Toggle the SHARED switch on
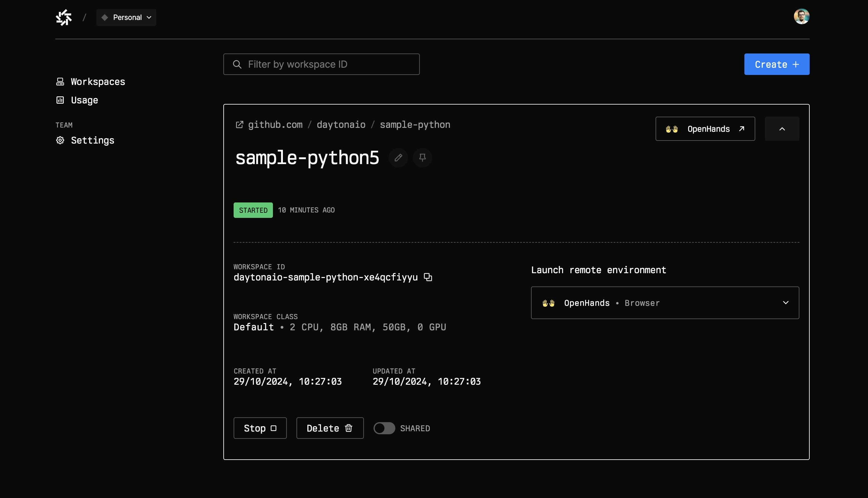 [384, 428]
